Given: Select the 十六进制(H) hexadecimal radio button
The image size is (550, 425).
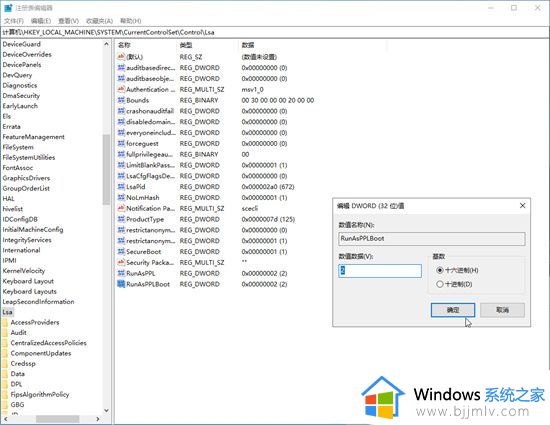Looking at the screenshot, I should click(440, 270).
